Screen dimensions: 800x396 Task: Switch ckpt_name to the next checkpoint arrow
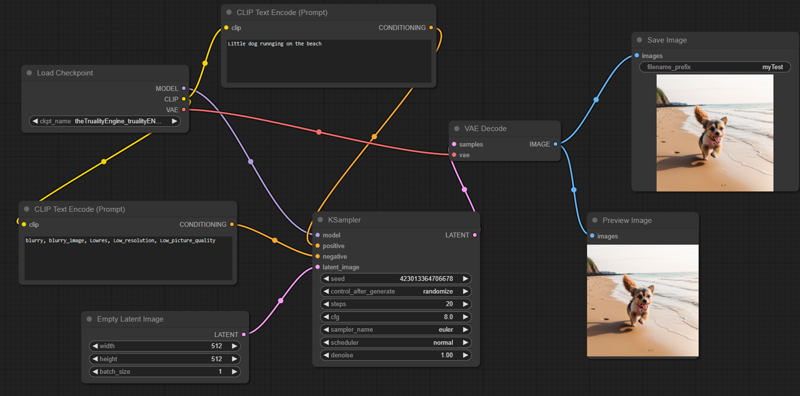coord(174,121)
